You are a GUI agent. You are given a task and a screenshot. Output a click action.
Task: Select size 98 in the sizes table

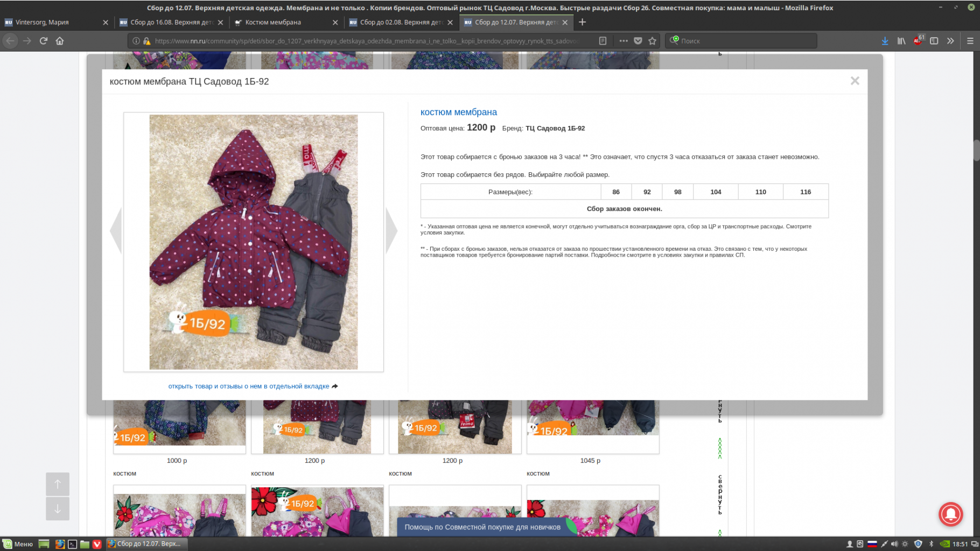[x=677, y=192]
